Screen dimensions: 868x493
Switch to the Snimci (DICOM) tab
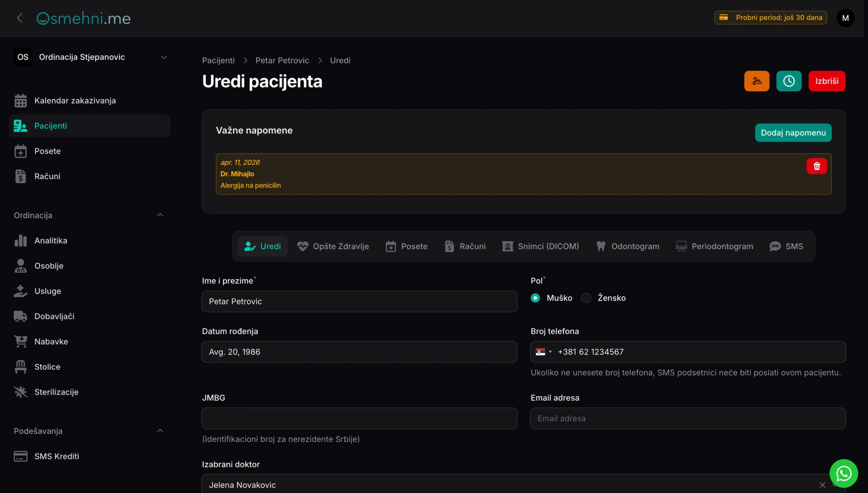coord(540,246)
